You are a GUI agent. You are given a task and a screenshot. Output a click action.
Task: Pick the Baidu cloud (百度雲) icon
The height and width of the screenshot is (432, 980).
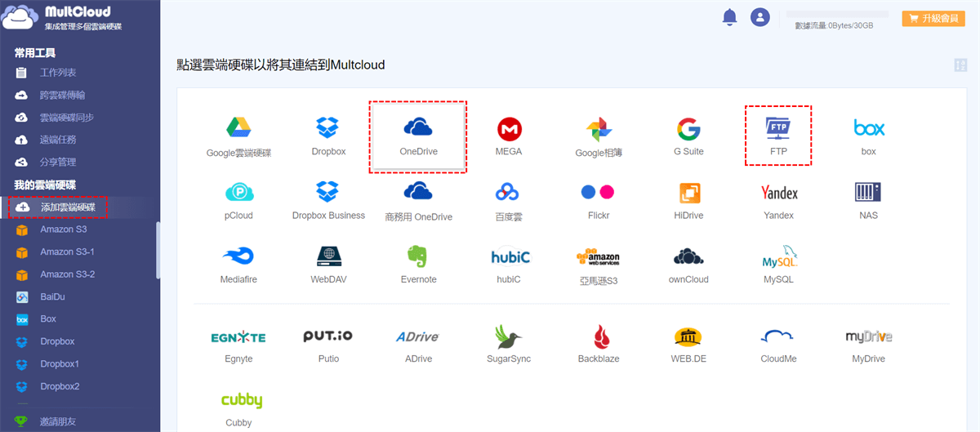coord(509,192)
